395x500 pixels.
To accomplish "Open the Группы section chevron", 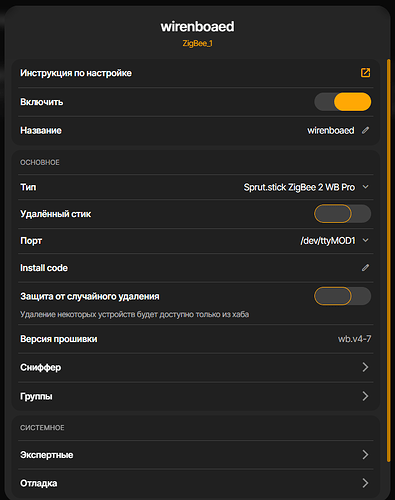I will pyautogui.click(x=365, y=396).
